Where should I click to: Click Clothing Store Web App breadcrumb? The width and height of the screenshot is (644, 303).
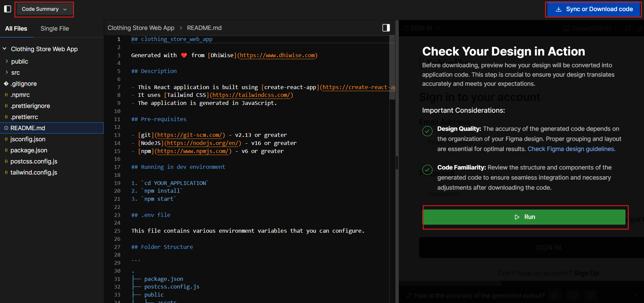(x=141, y=28)
